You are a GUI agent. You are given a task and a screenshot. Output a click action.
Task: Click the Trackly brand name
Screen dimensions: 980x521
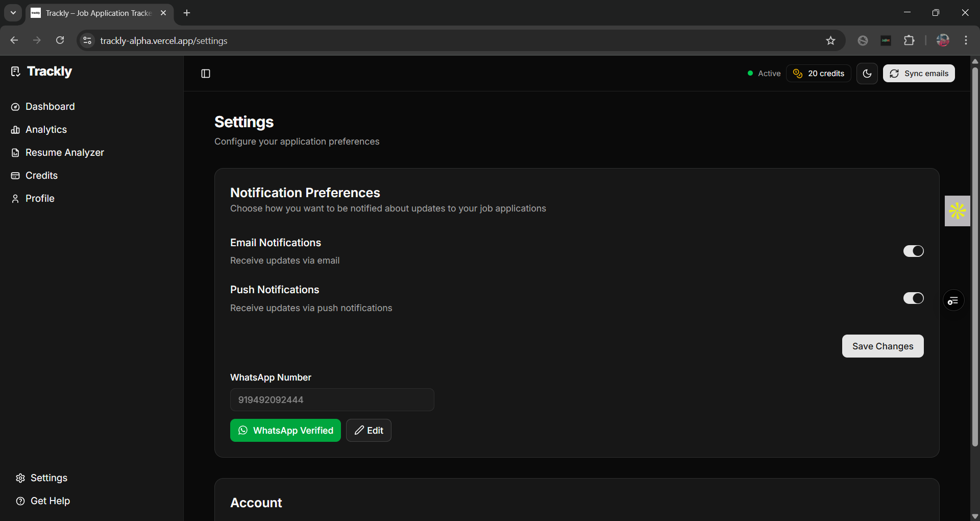[x=50, y=72]
